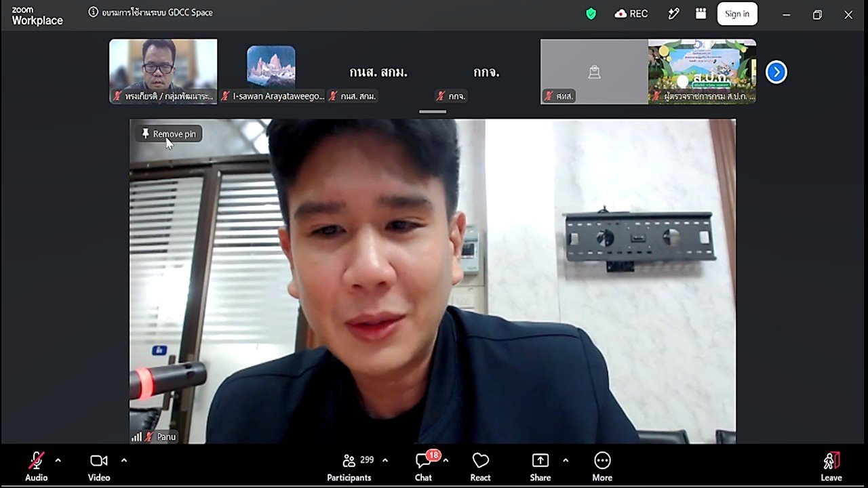Click the Panu name label

166,436
